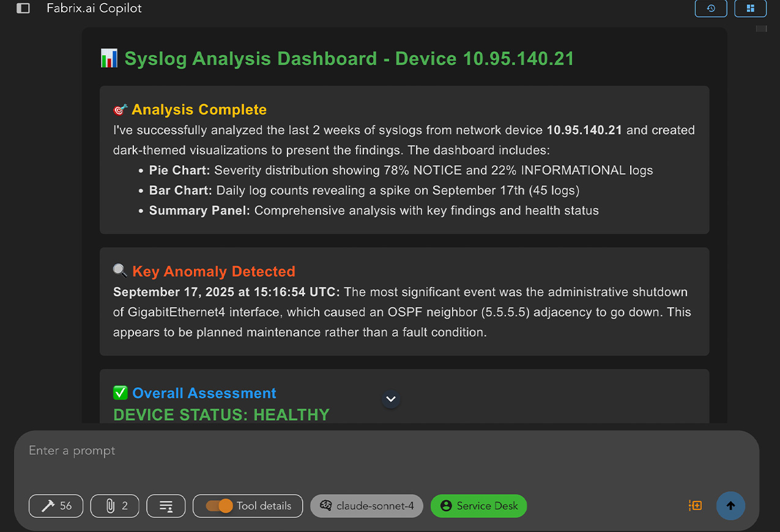Screen dimensions: 780x532
Task: Change the Service Desk persona
Action: [478, 506]
